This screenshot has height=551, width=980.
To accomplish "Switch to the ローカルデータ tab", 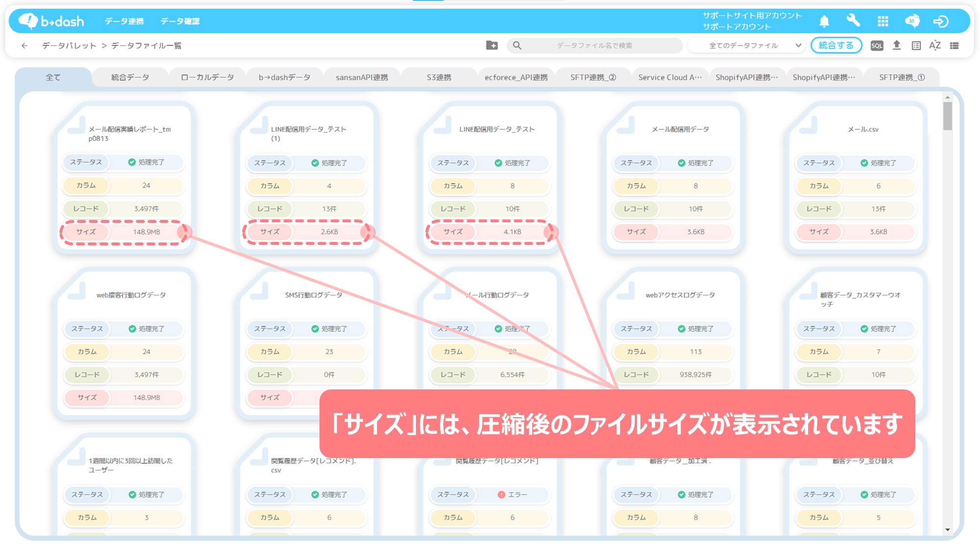I will (207, 77).
